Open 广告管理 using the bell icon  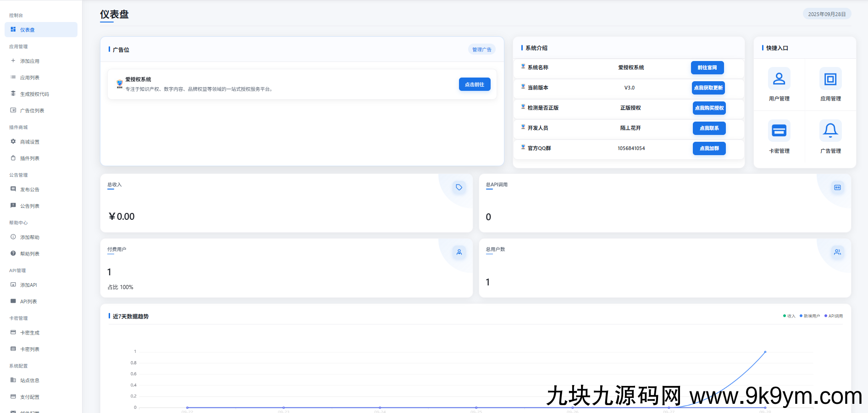831,131
